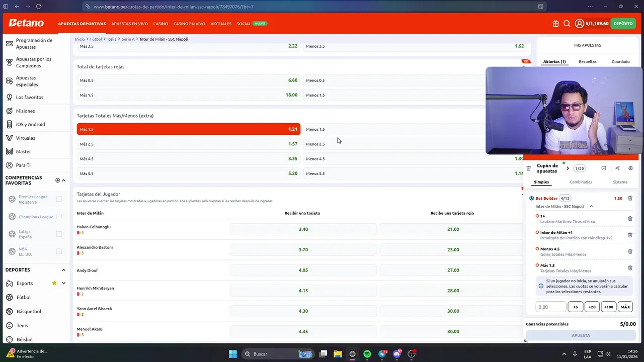644x362 pixels.
Task: Click the Windows Start button
Action: click(x=233, y=354)
